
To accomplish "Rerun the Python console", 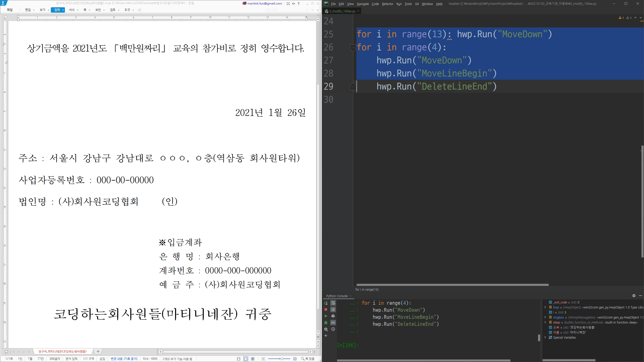I will point(326,303).
